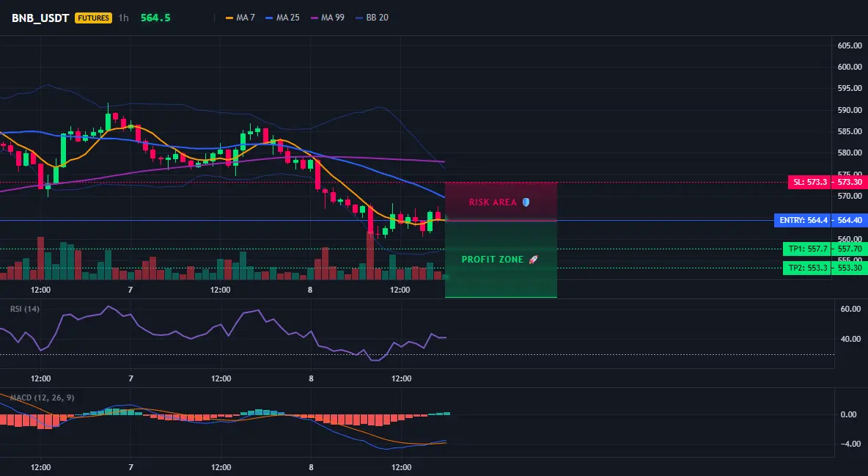
Task: Click the TP2: 553.3 label
Action: [x=807, y=268]
